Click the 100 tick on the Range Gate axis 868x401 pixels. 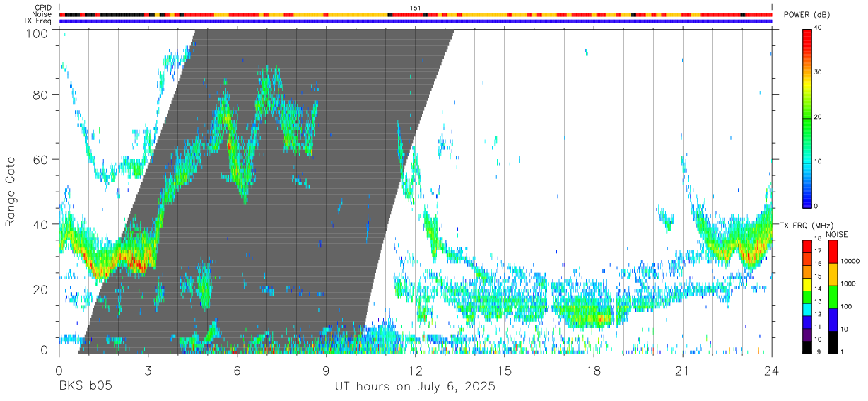tap(38, 33)
